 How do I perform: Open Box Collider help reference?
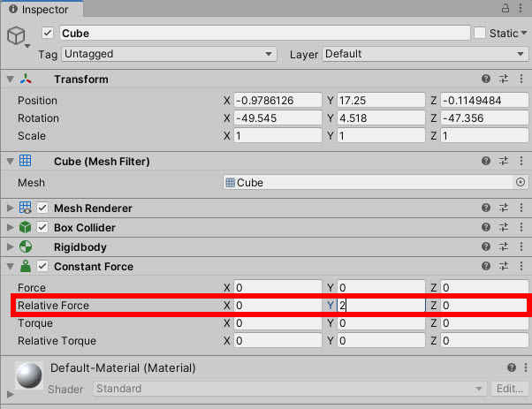coord(486,227)
